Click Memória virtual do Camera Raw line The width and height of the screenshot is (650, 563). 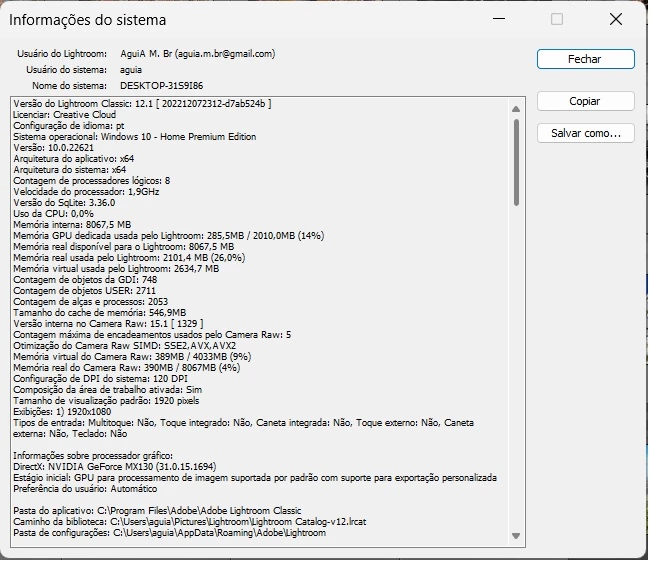(132, 357)
